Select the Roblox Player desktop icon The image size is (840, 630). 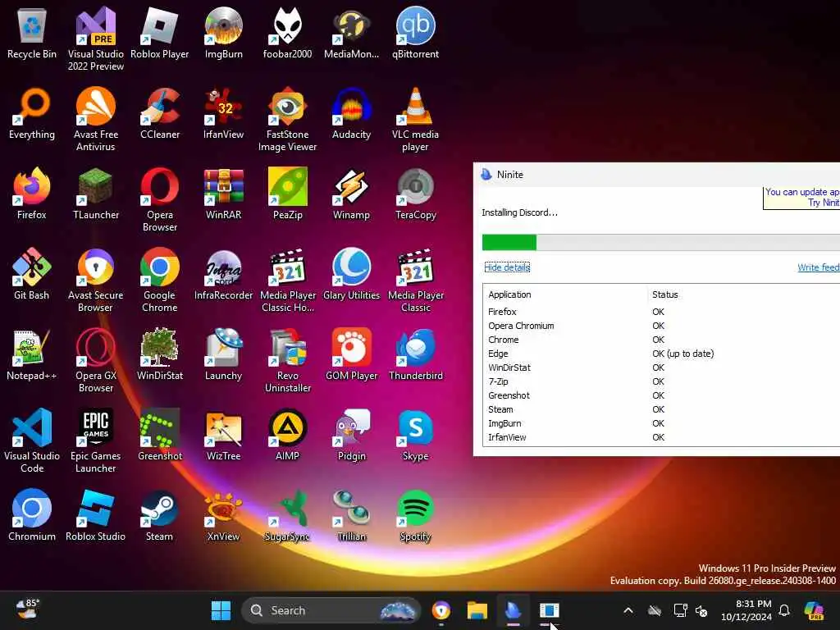coord(160,33)
